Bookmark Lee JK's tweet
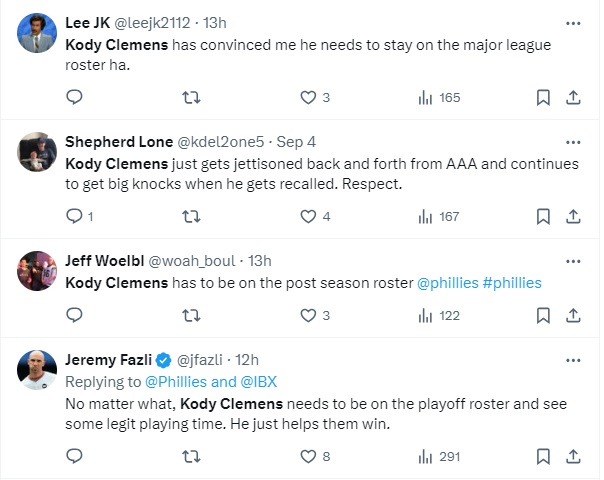The image size is (604, 480). (543, 97)
